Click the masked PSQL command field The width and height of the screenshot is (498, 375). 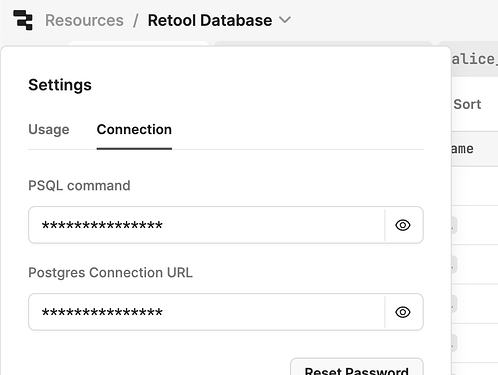pyautogui.click(x=206, y=225)
